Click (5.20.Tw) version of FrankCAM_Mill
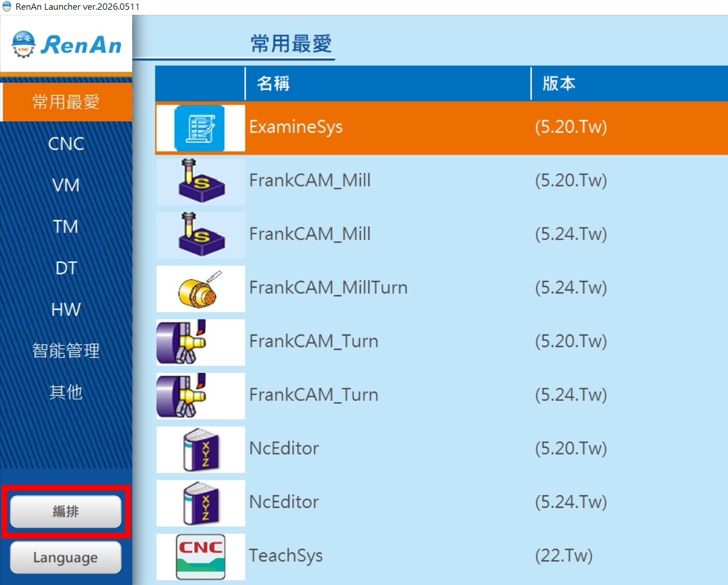The image size is (728, 585). [571, 181]
